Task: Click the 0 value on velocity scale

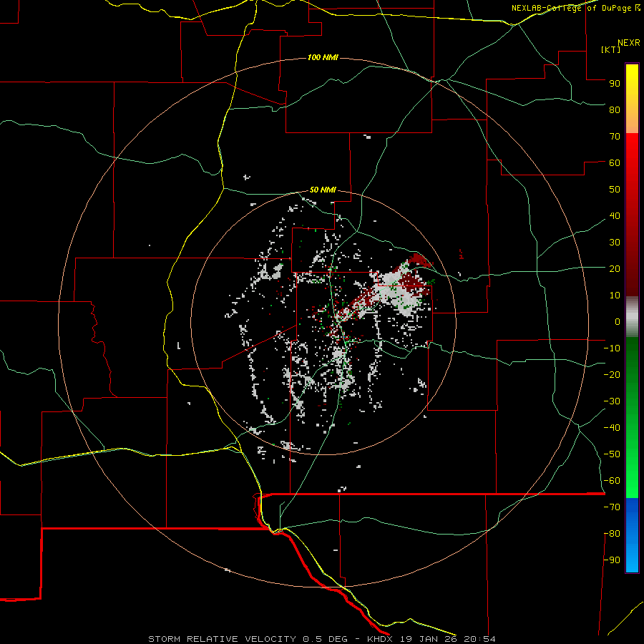Action: click(x=618, y=321)
